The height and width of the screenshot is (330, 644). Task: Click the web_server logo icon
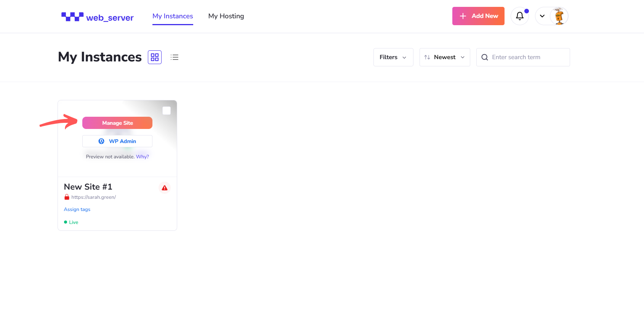point(72,17)
